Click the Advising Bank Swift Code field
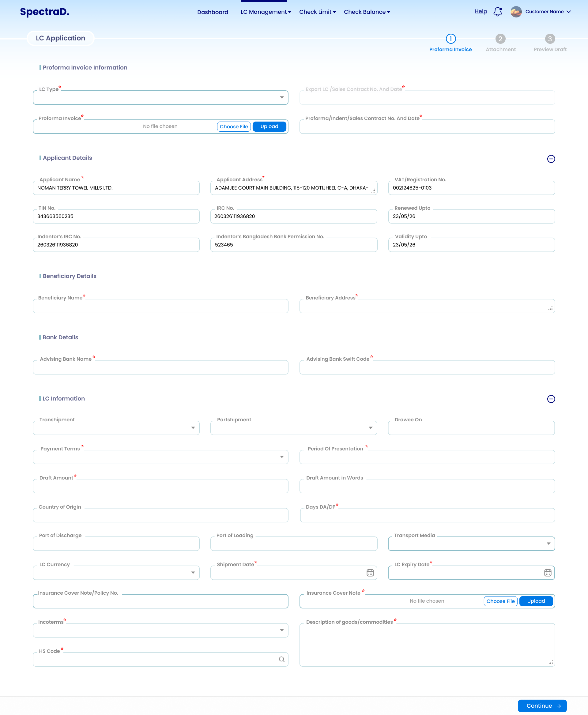Viewport: 588px width, 715px height. (x=427, y=367)
